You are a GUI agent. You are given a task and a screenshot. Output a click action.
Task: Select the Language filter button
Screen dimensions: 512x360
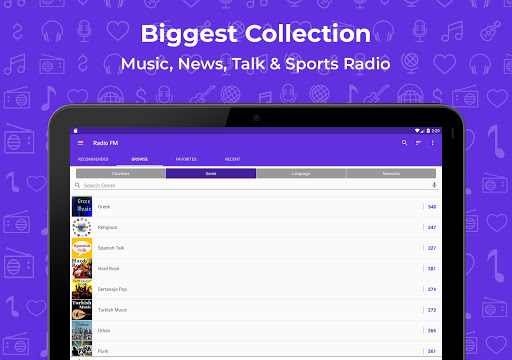click(301, 174)
